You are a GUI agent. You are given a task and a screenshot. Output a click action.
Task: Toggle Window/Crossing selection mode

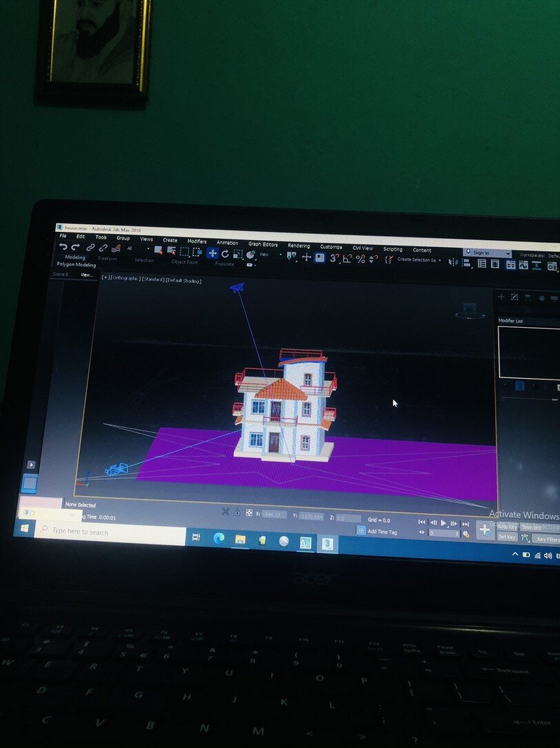pyautogui.click(x=197, y=252)
